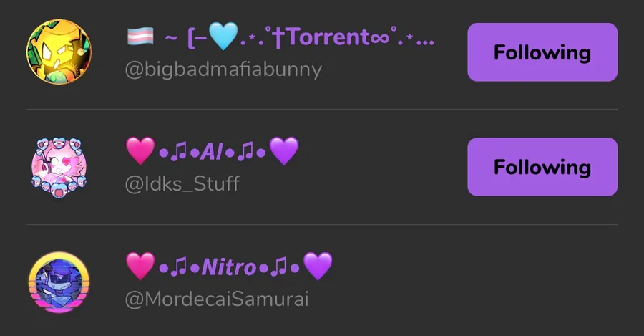Click the truncation ellipsis after Torrent
Image resolution: width=644 pixels, height=336 pixels.
pyautogui.click(x=425, y=42)
